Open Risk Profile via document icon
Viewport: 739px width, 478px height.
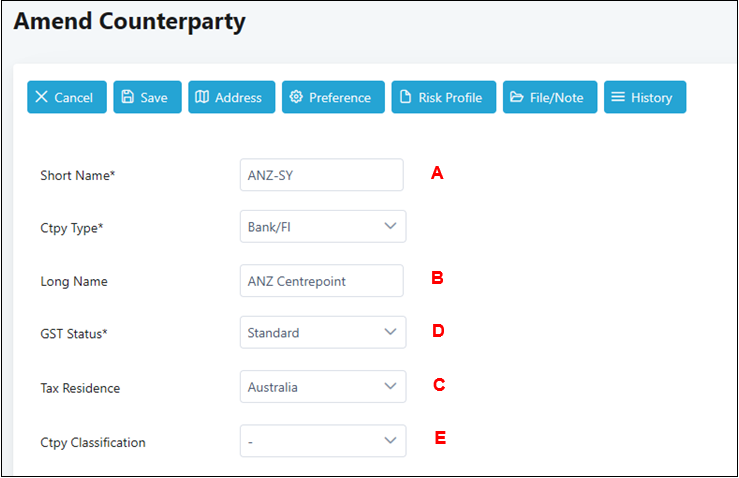pyautogui.click(x=405, y=97)
